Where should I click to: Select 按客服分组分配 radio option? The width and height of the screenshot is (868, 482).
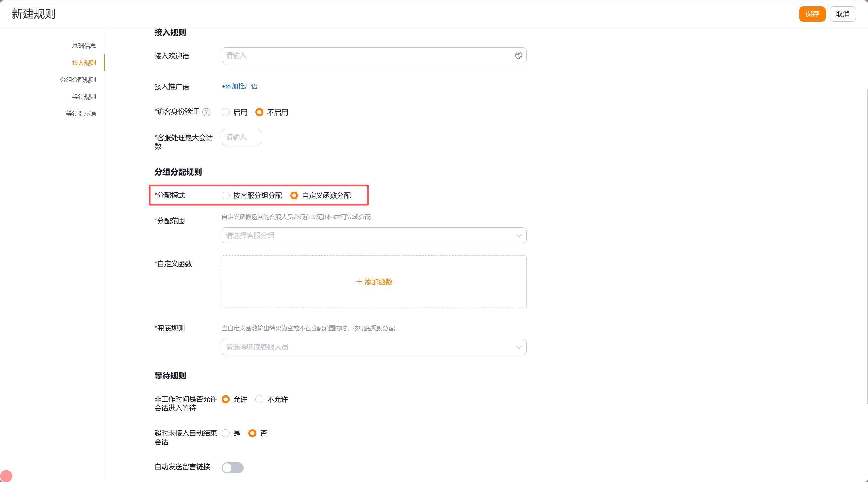(225, 195)
